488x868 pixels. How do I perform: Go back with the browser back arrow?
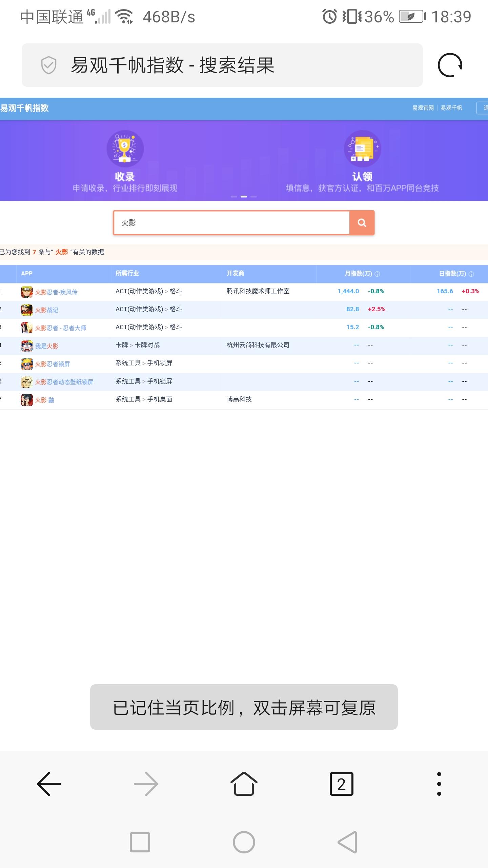point(49,784)
